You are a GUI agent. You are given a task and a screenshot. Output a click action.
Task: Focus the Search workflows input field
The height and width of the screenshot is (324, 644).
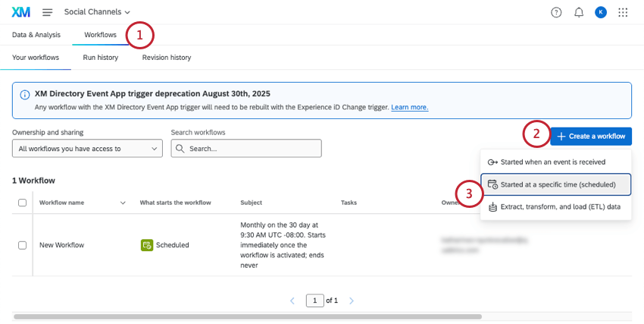pyautogui.click(x=253, y=149)
